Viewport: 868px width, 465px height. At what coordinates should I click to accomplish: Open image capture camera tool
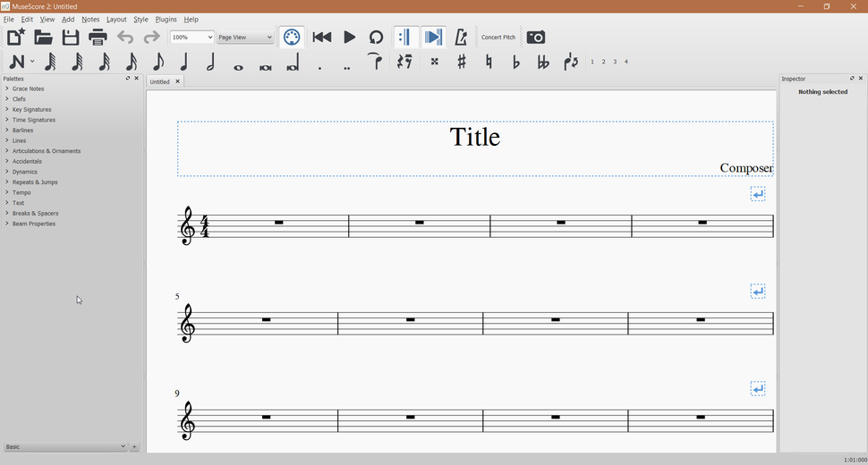coord(536,37)
